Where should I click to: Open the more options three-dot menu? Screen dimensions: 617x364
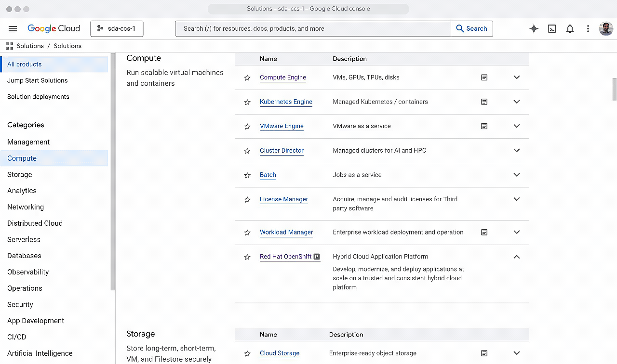click(x=588, y=28)
